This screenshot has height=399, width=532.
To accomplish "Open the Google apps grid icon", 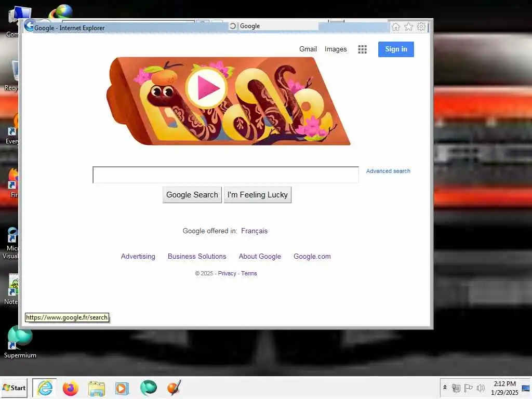I will (362, 49).
